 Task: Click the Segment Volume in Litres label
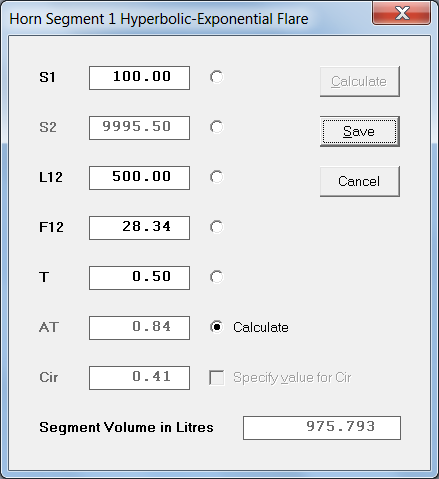pyautogui.click(x=126, y=427)
